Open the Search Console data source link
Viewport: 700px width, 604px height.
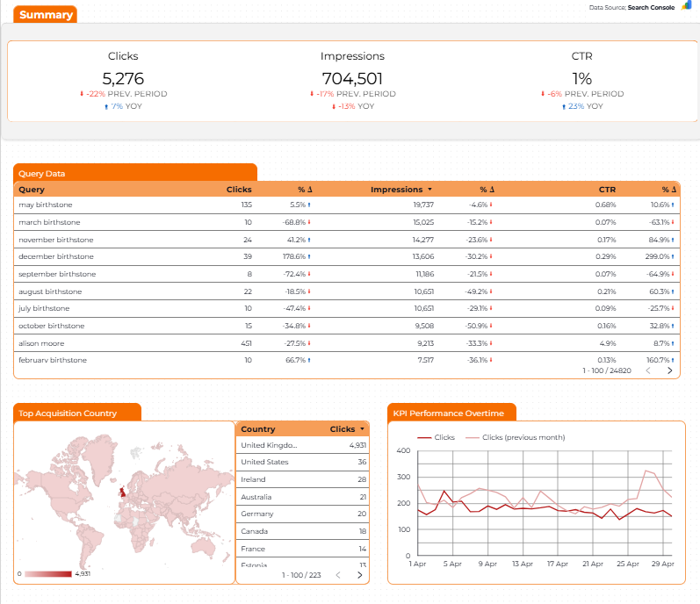point(651,8)
